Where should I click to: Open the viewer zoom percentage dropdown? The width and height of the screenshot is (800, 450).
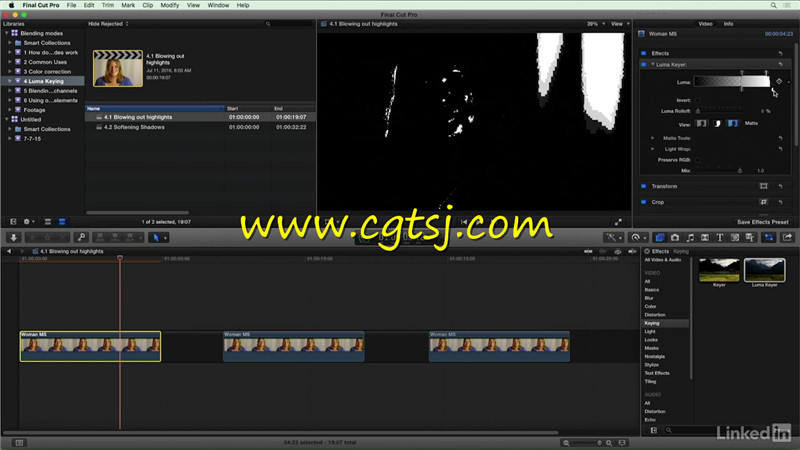595,24
